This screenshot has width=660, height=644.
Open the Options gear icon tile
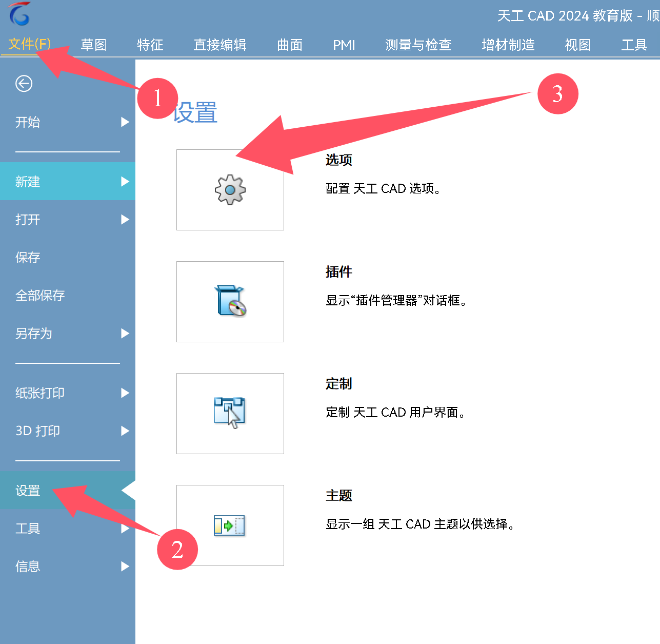(x=230, y=190)
